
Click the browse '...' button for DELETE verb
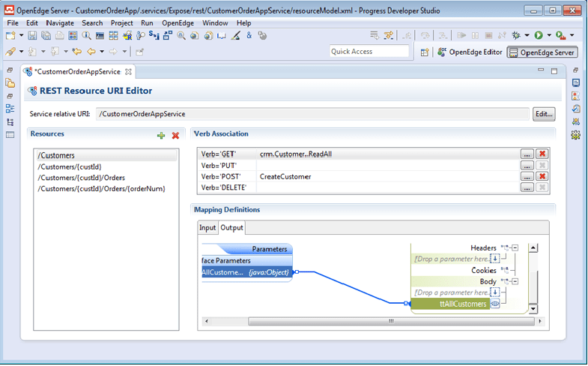[x=527, y=187]
